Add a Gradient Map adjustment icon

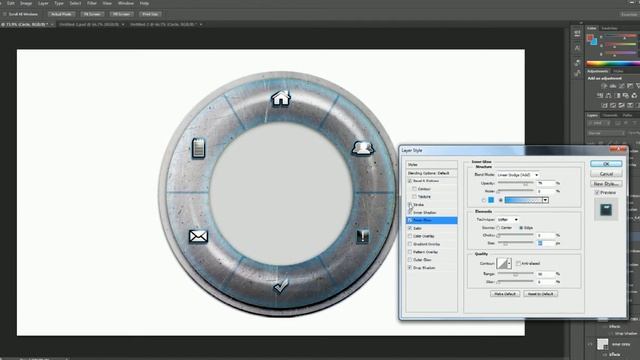[630, 105]
